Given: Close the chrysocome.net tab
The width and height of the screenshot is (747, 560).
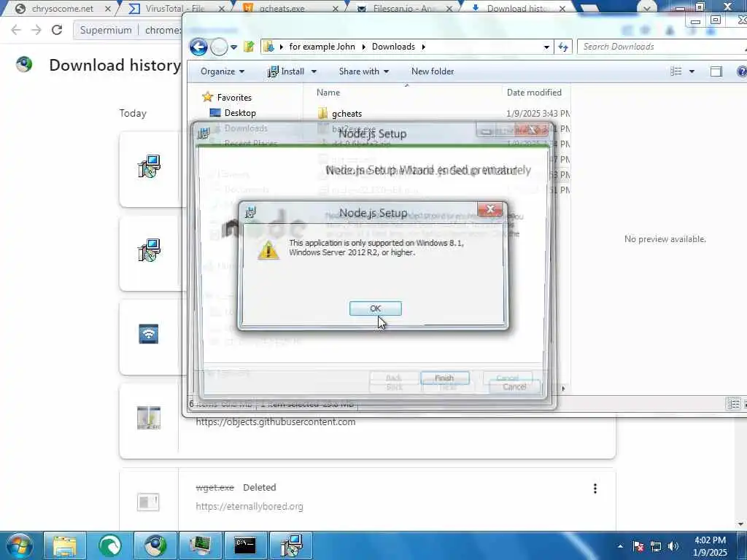Looking at the screenshot, I should click(108, 9).
